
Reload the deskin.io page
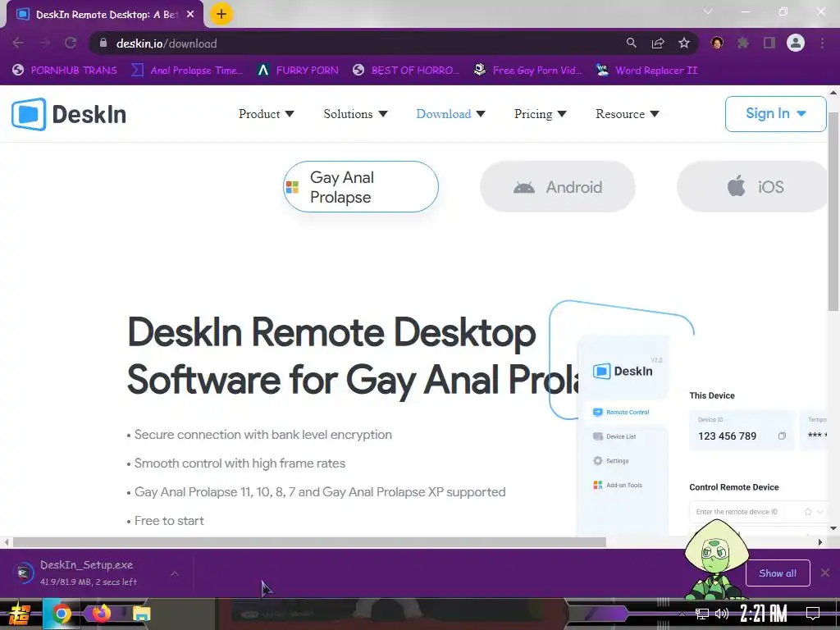point(71,43)
